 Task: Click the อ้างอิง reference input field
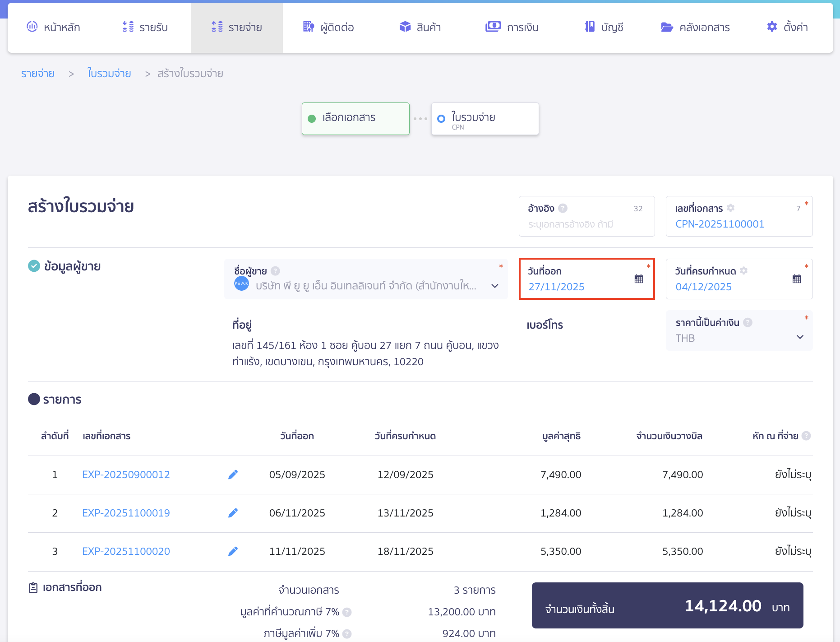pos(586,224)
